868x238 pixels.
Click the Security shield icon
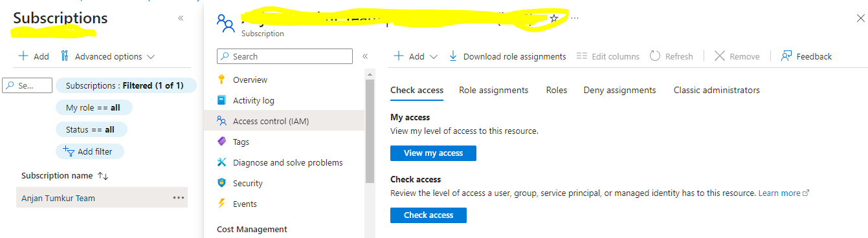point(221,183)
